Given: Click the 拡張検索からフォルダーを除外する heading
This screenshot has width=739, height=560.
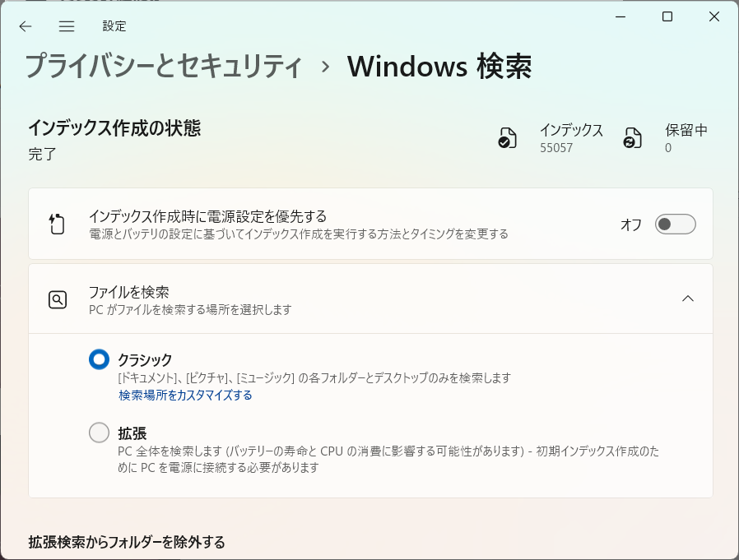Looking at the screenshot, I should click(126, 542).
